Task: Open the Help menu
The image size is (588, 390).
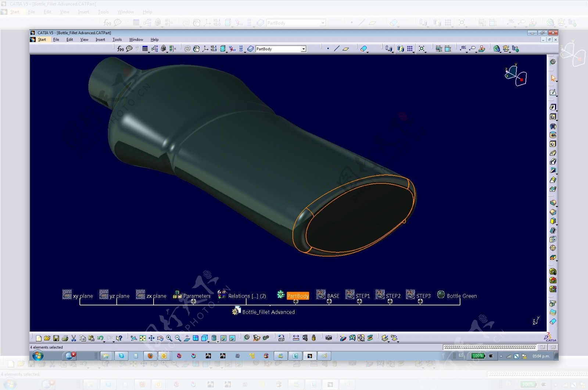Action: click(x=154, y=39)
